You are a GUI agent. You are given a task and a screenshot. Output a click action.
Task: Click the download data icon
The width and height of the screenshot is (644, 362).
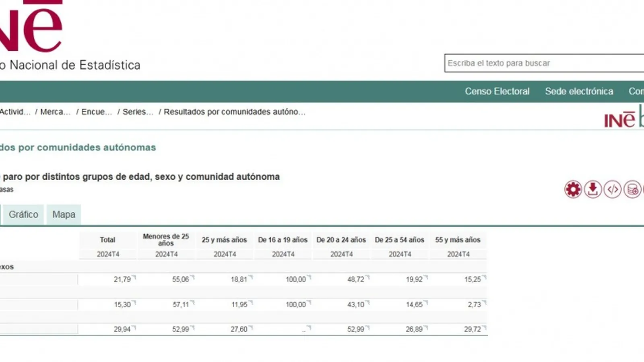coord(592,189)
